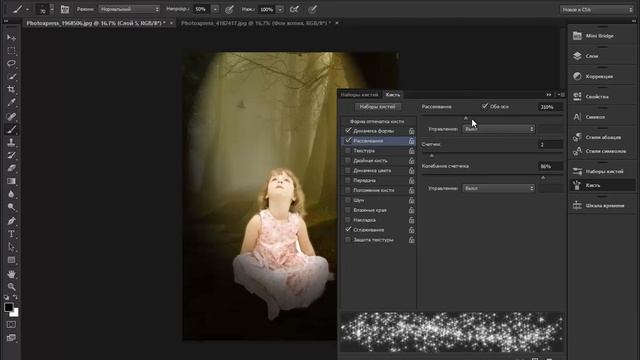Enable Текстура checkbox
Viewport: 640px width, 360px height.
click(x=348, y=151)
